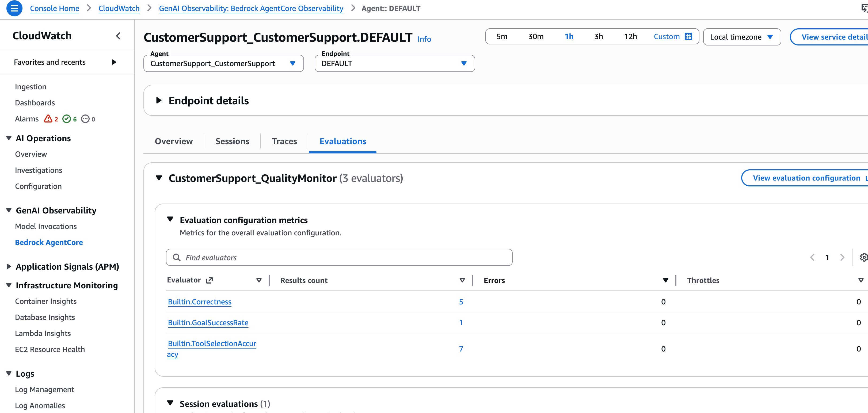Switch to the Traces tab
The image size is (868, 413).
pyautogui.click(x=284, y=141)
